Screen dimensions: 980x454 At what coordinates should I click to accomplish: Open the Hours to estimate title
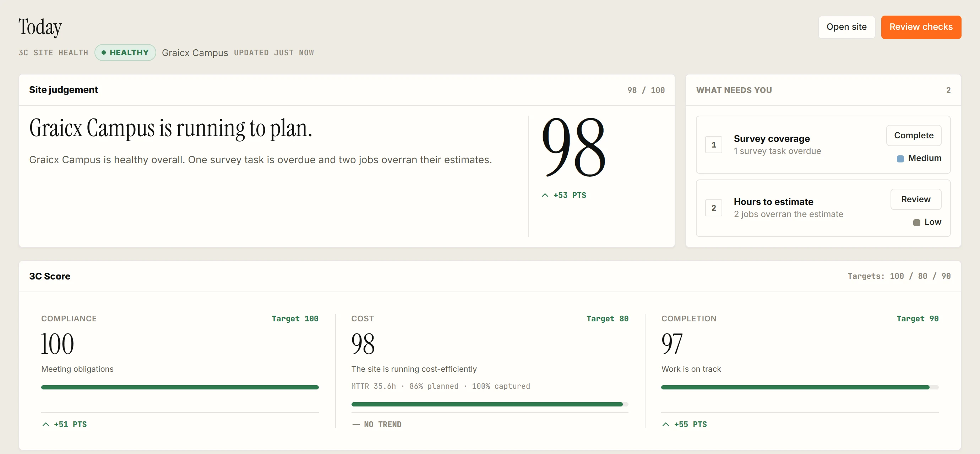coord(773,202)
